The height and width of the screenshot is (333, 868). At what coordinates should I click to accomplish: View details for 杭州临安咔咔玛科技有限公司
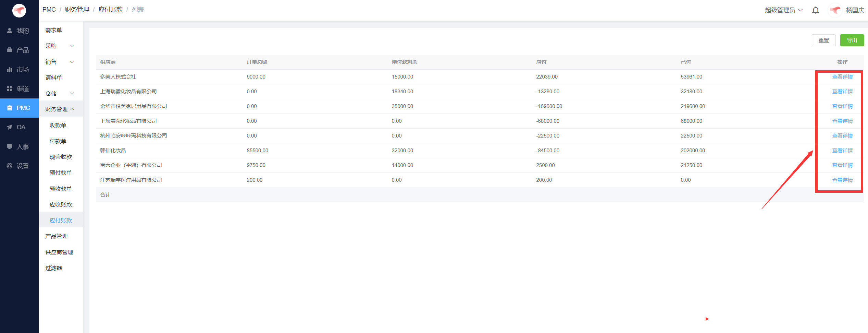(x=842, y=136)
